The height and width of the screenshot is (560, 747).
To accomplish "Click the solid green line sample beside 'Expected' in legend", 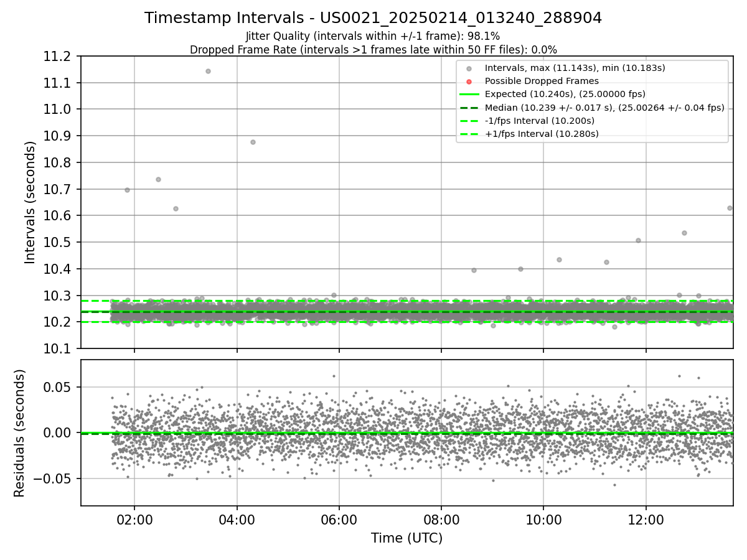I will tap(469, 95).
